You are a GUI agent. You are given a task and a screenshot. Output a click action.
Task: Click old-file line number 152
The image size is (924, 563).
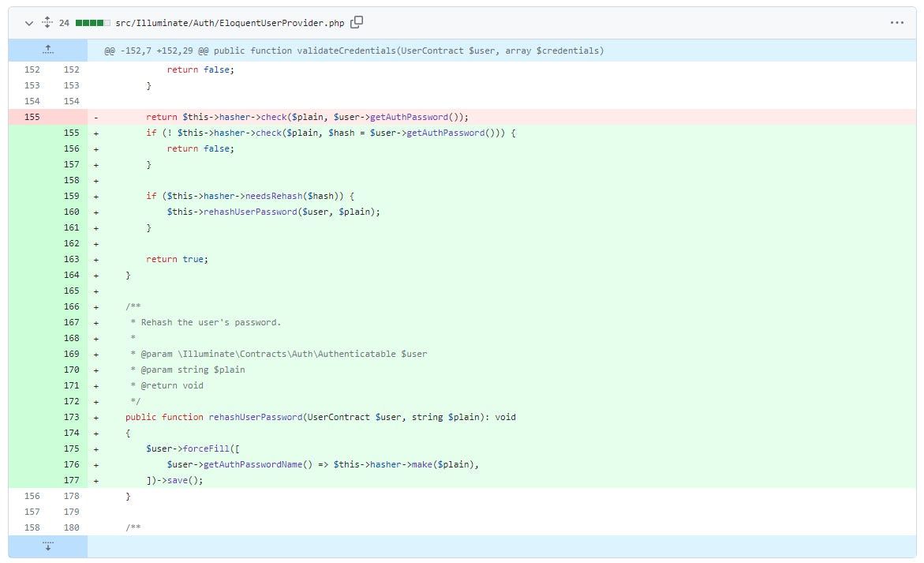[32, 69]
